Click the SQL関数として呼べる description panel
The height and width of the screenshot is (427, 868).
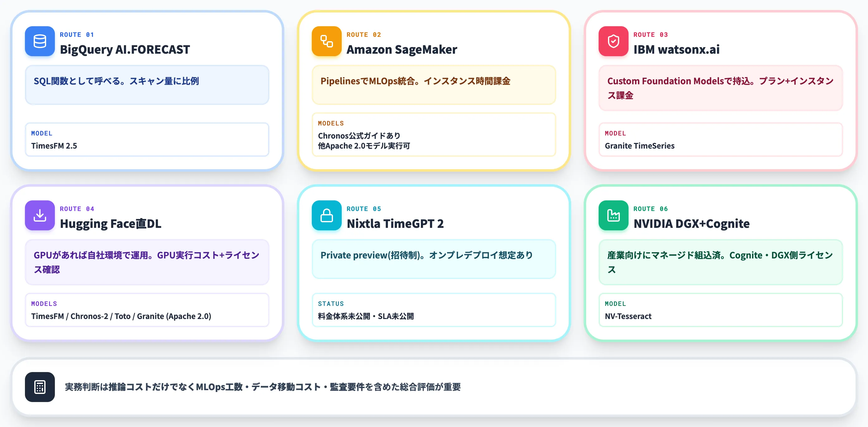147,85
